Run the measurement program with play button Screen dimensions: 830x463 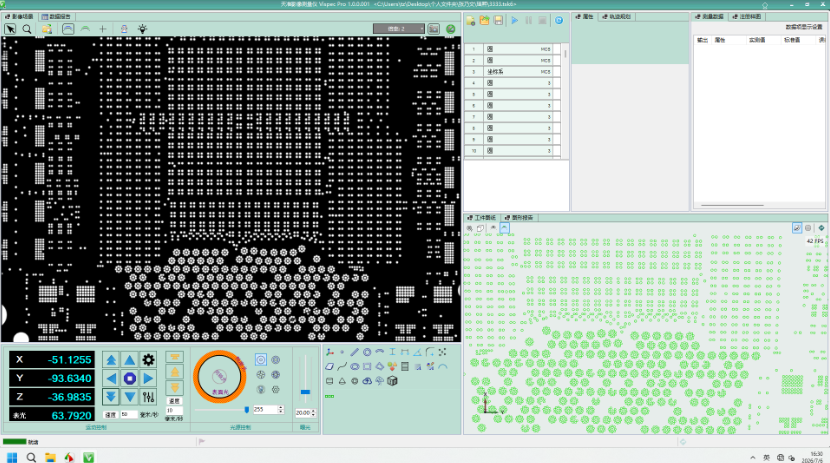point(515,21)
